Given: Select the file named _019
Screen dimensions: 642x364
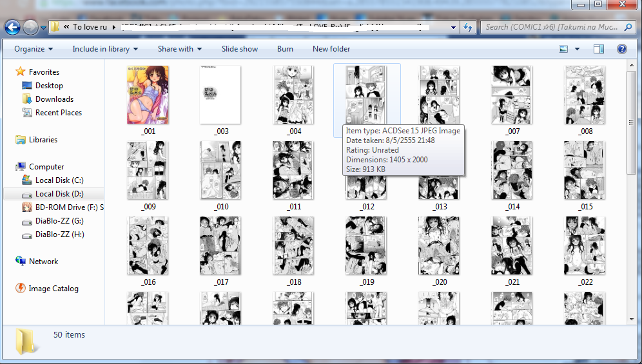Looking at the screenshot, I should [367, 251].
